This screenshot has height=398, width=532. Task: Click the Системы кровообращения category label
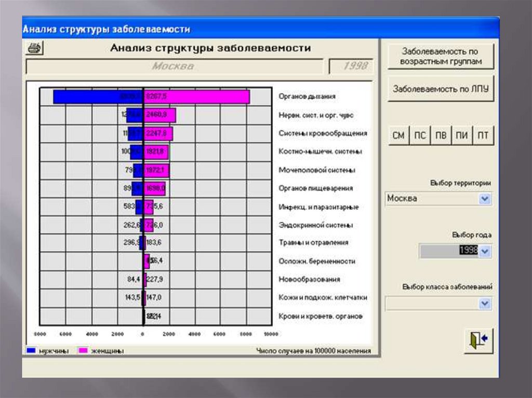(323, 133)
